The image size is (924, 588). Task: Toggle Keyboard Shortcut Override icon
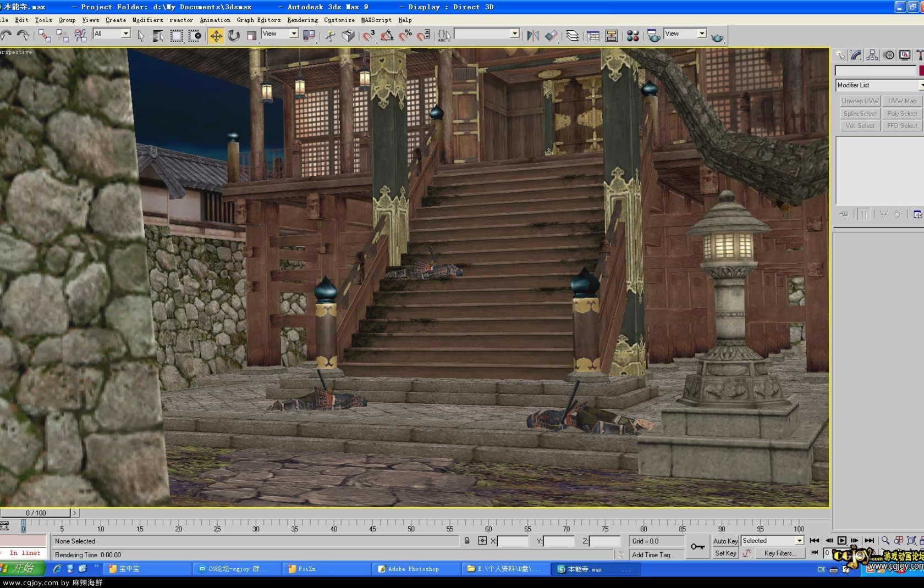(348, 36)
